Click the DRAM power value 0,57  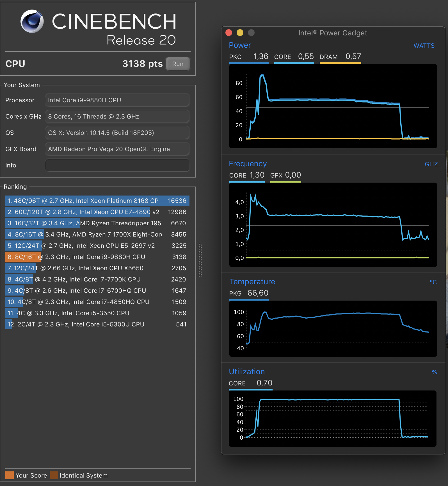tap(353, 56)
